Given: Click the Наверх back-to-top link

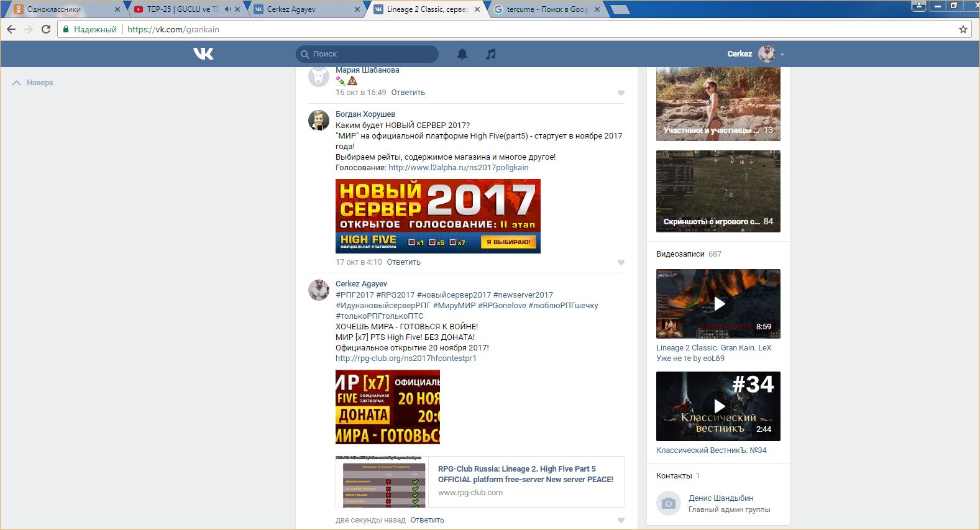Looking at the screenshot, I should (x=40, y=83).
